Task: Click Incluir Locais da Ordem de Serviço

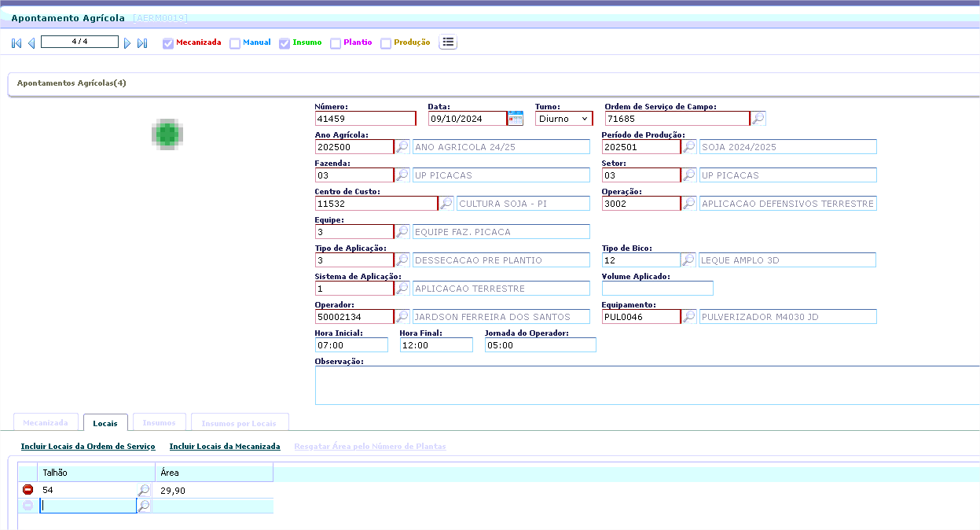Action: tap(88, 447)
